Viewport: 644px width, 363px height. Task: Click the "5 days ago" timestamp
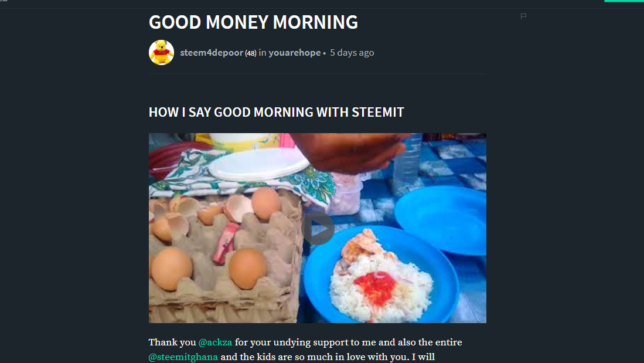click(352, 52)
